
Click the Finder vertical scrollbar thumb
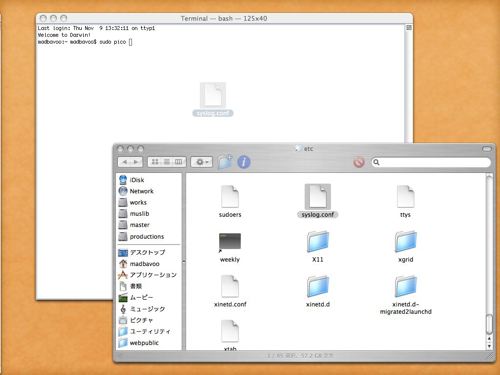pos(489,324)
